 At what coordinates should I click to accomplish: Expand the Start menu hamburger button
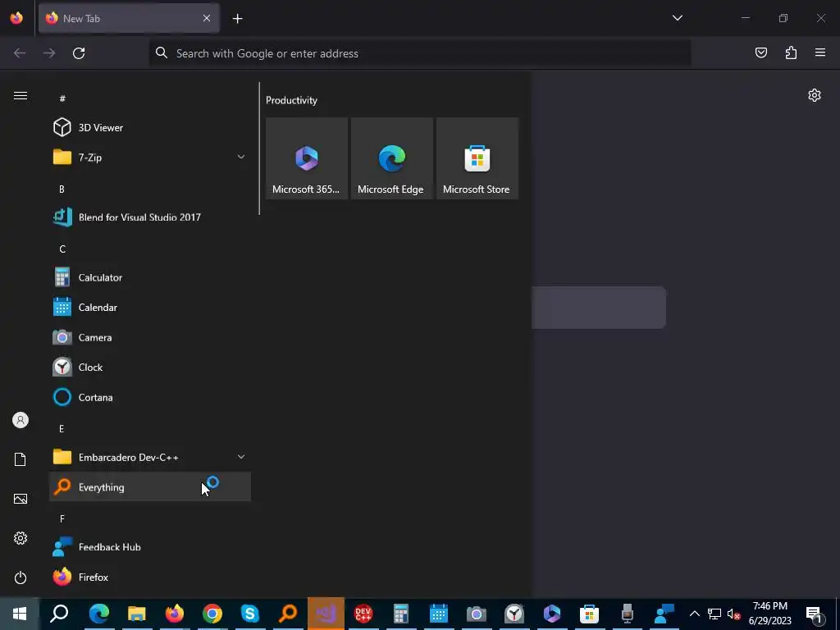click(21, 96)
